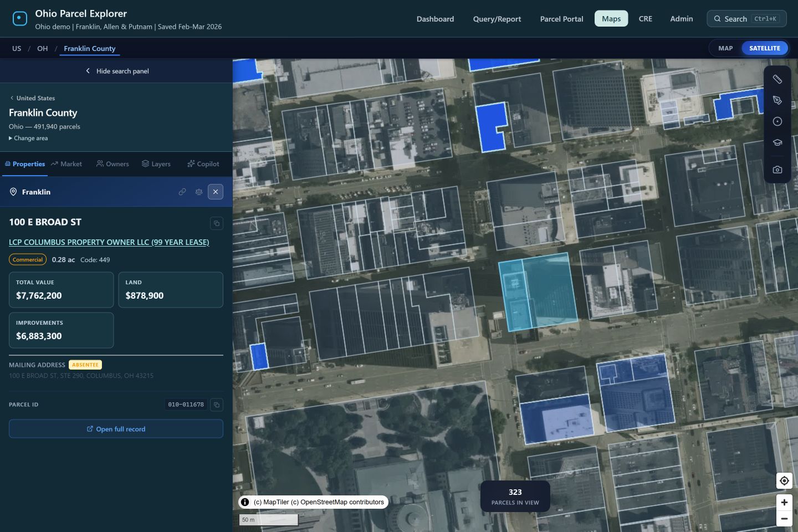This screenshot has width=798, height=532.
Task: Copy link to the selected parcel
Action: tap(182, 192)
